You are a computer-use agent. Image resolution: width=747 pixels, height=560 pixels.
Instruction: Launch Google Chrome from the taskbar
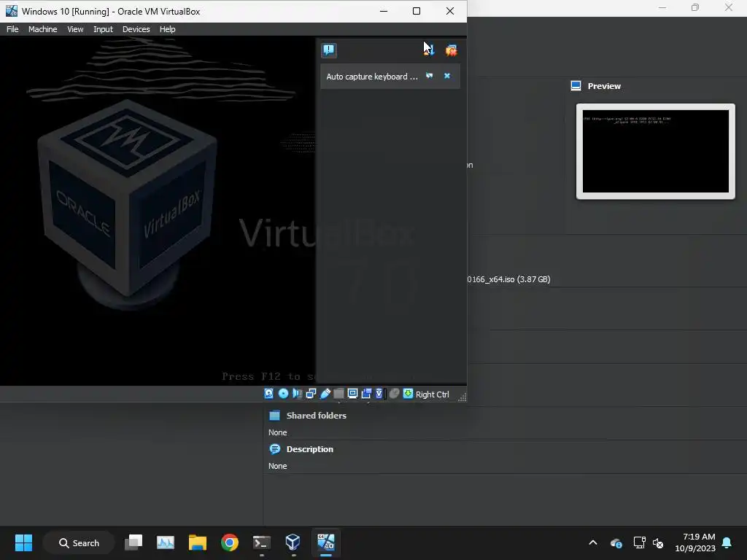pos(230,542)
